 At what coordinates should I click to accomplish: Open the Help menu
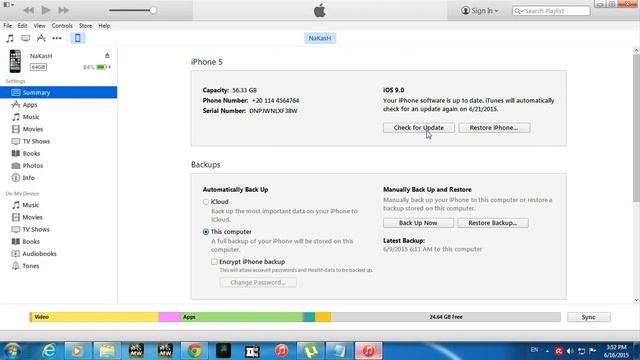[104, 26]
